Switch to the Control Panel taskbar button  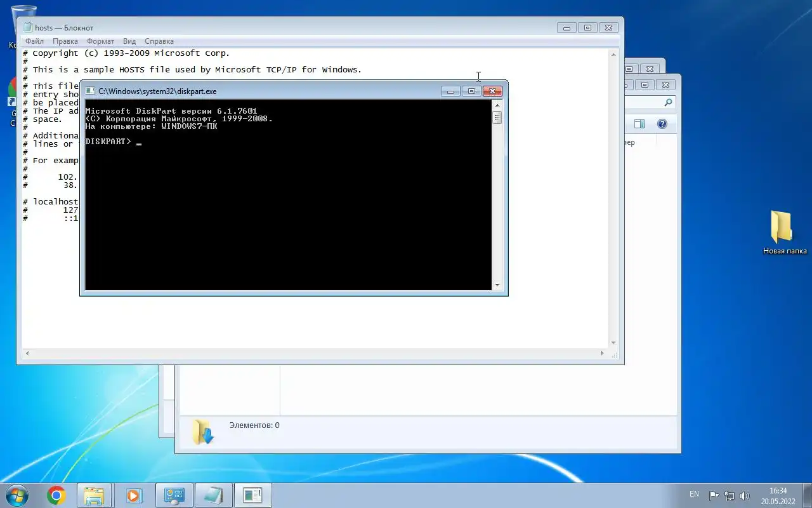(x=174, y=495)
